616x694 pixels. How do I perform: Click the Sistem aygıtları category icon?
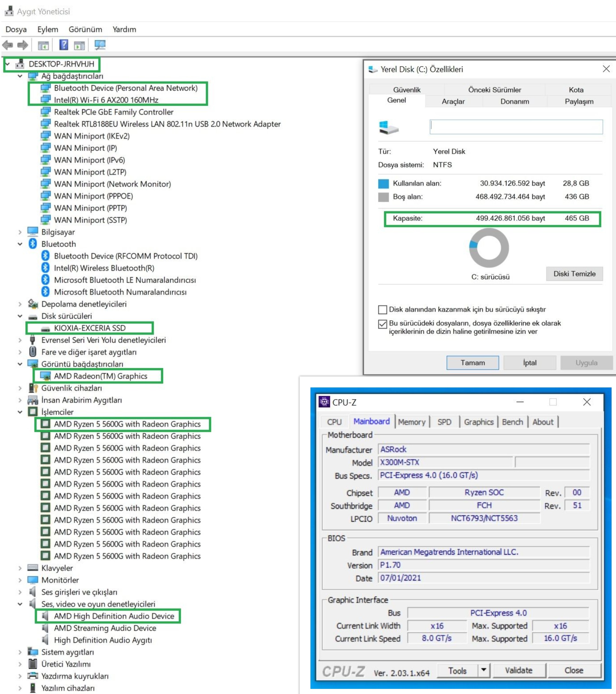point(33,651)
